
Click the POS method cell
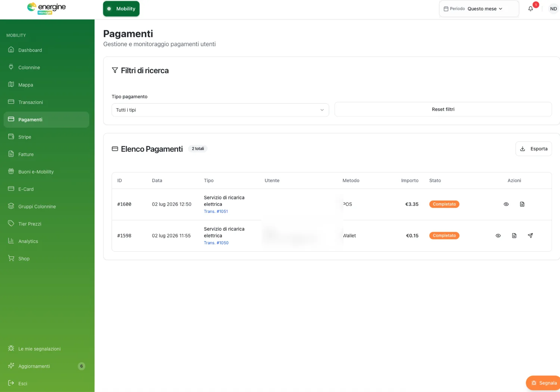348,204
